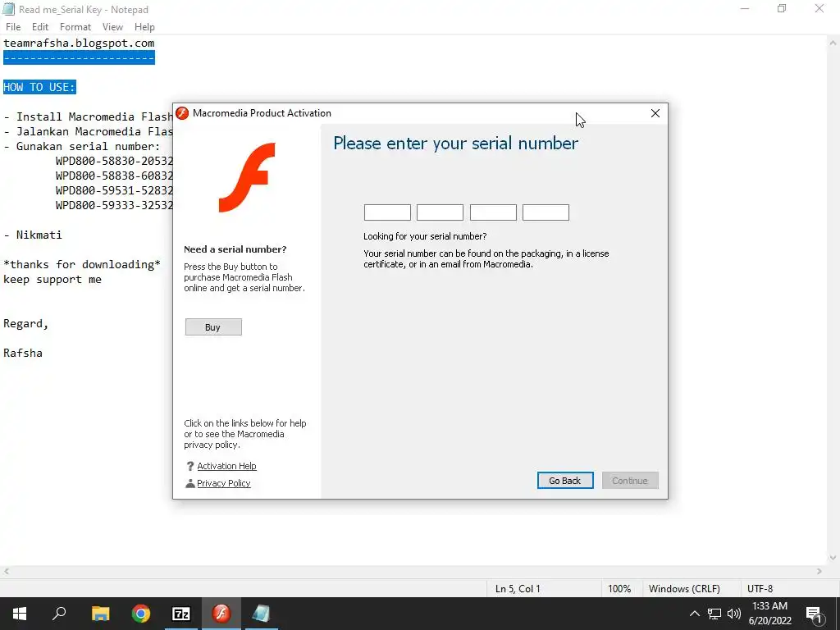Screen dimensions: 840x630
Task: Click '*thanks for downloading*' line
Action: [x=82, y=264]
